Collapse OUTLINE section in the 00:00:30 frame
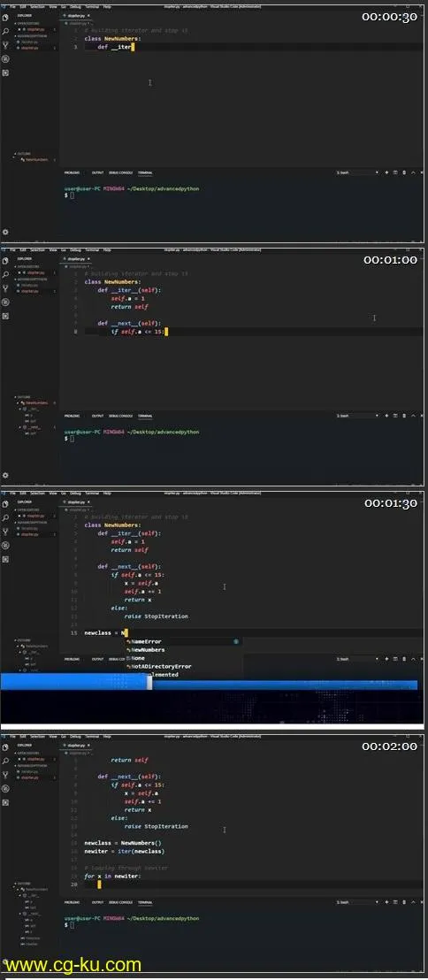 (x=24, y=154)
